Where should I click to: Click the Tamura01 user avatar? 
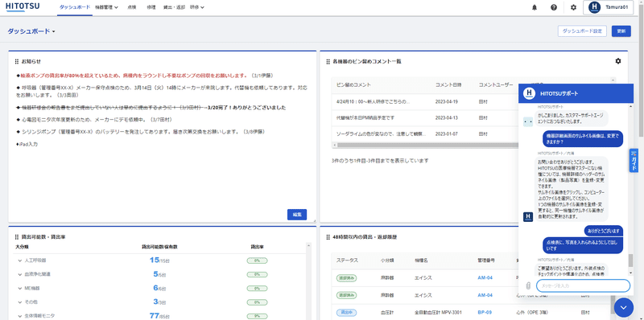tap(594, 7)
